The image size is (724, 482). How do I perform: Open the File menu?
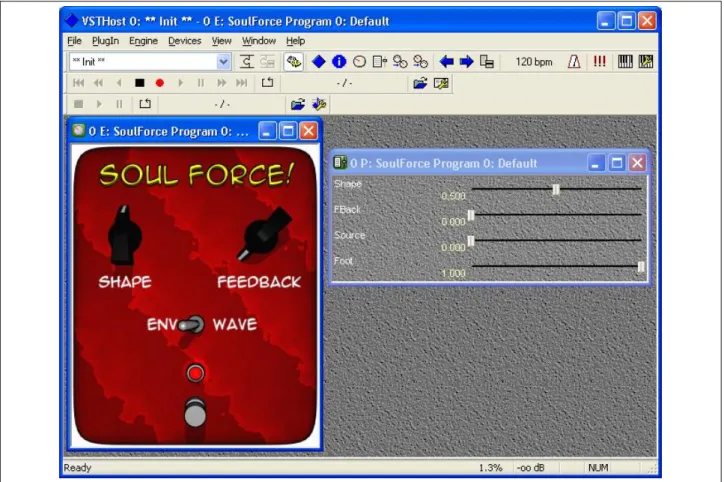(x=74, y=41)
